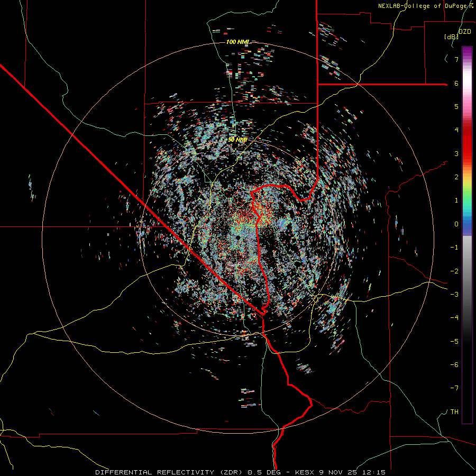Click the -2 value on the dB scale
Viewport: 476px width, 476px height.
(x=454, y=271)
